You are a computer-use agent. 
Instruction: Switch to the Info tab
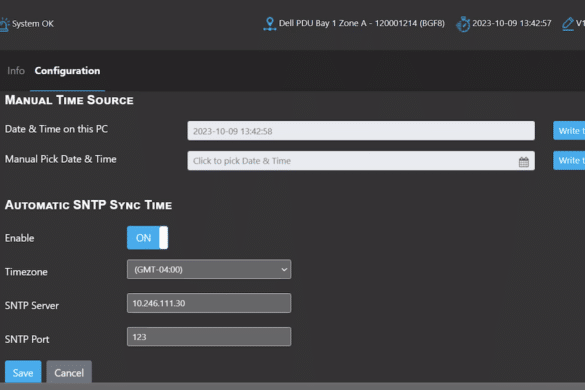pyautogui.click(x=16, y=71)
